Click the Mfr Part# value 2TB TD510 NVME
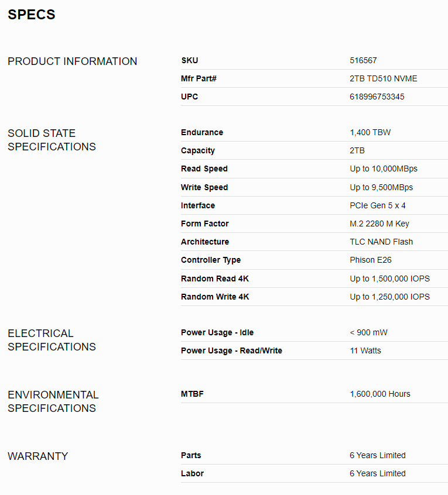The height and width of the screenshot is (495, 448). click(383, 78)
